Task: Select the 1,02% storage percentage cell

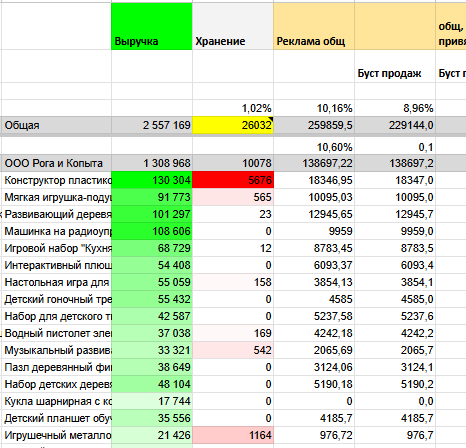Action: click(233, 108)
